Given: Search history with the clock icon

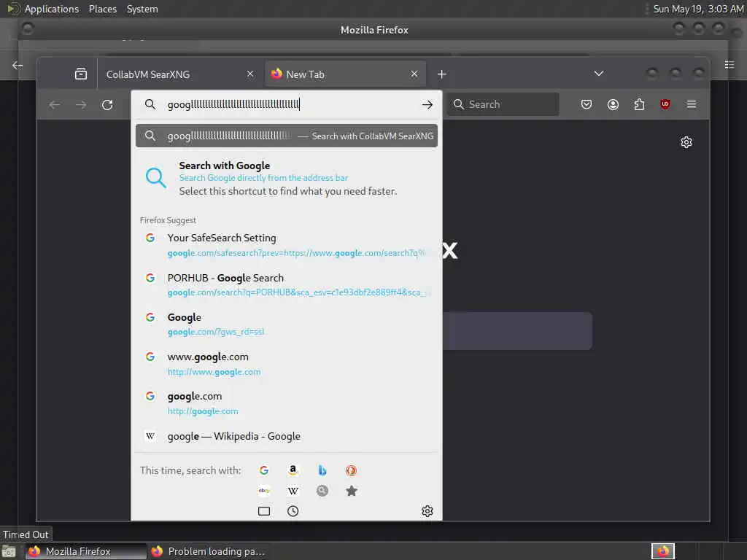Looking at the screenshot, I should point(293,511).
